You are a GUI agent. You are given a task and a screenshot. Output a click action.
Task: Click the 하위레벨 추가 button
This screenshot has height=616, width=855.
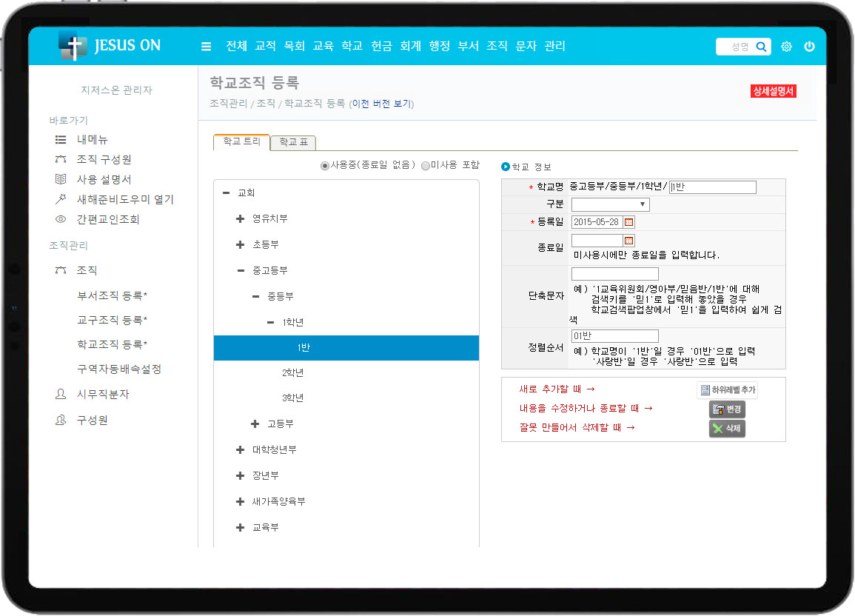[x=727, y=390]
